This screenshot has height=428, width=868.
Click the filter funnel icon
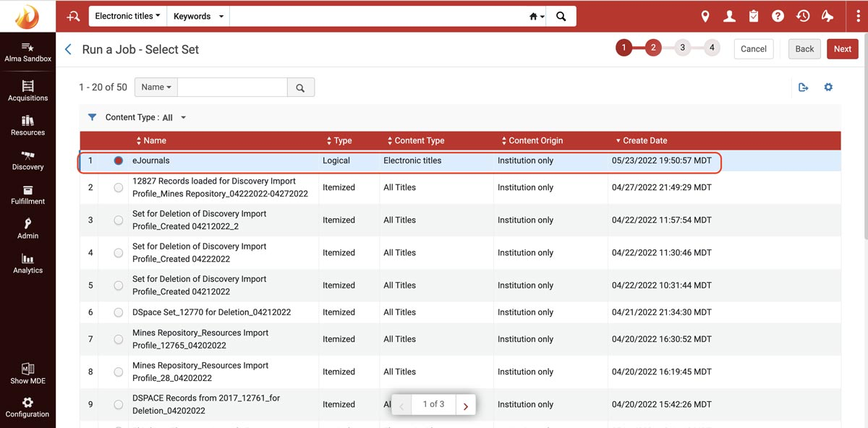click(92, 117)
